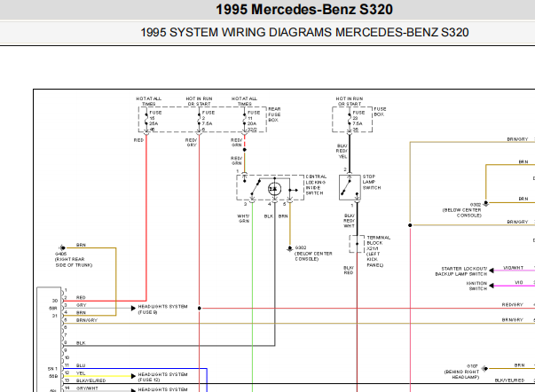The height and width of the screenshot is (392, 535).
Task: Click the "GRY" label at connector pin 3
Action: [x=82, y=305]
